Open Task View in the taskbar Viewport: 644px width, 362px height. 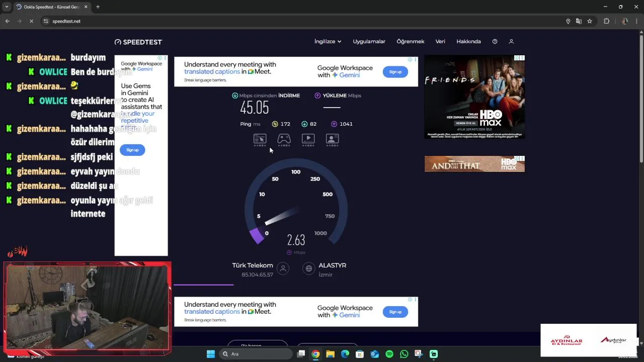[301, 354]
